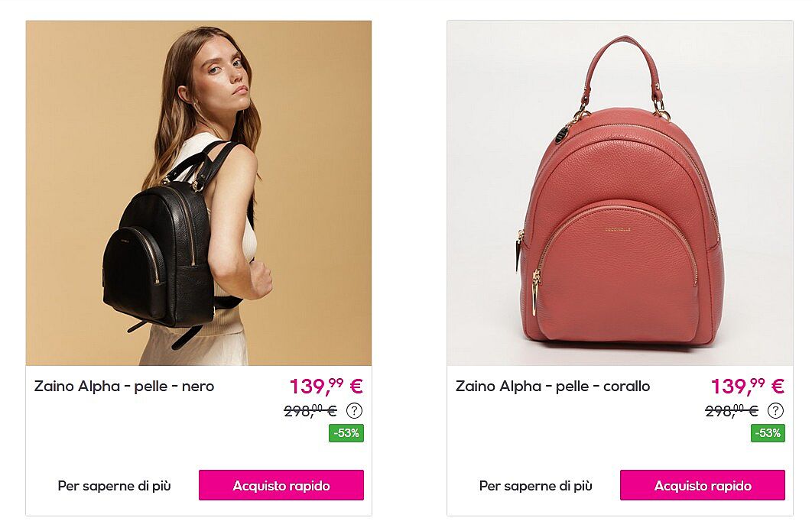The width and height of the screenshot is (812, 521).
Task: Open Per saperne di più for the nero backpack
Action: pos(114,486)
